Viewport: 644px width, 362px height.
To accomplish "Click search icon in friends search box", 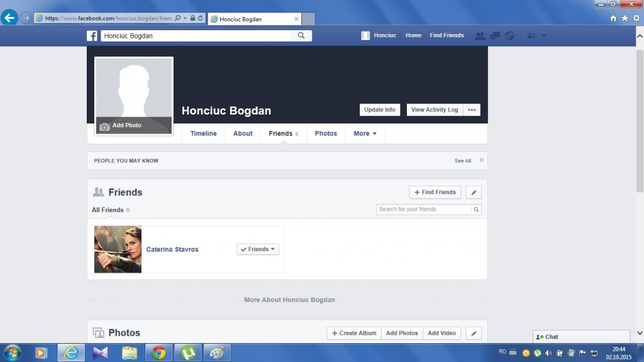I will point(476,210).
